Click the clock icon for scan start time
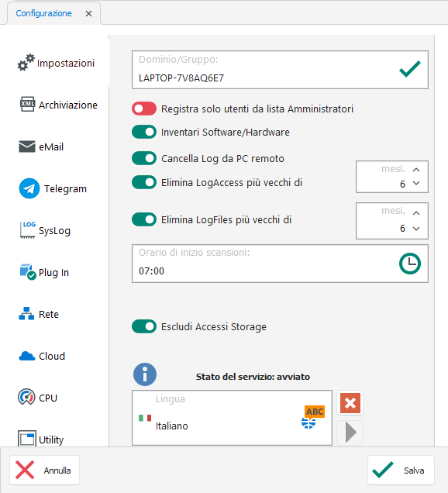The image size is (448, 493). [x=410, y=264]
